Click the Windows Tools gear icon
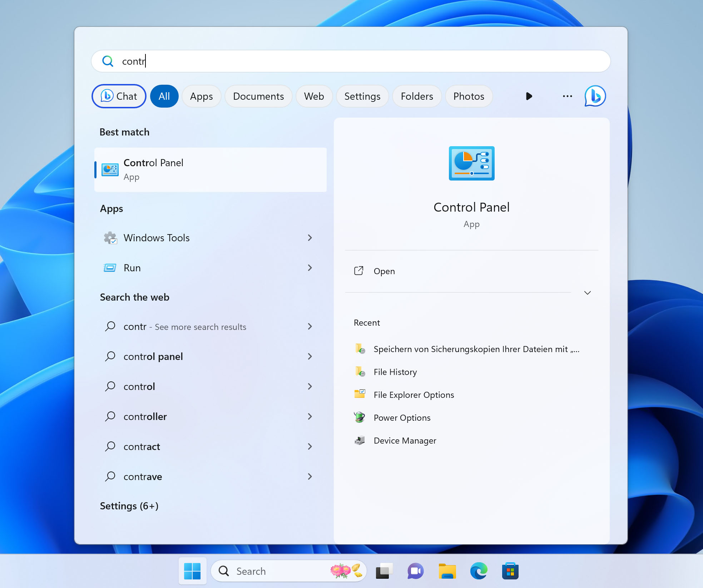 (x=110, y=238)
